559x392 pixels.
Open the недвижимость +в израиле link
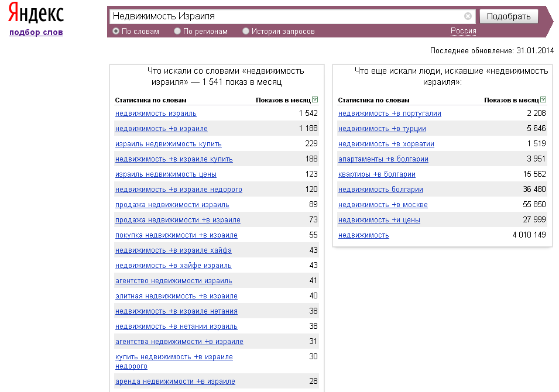click(161, 129)
